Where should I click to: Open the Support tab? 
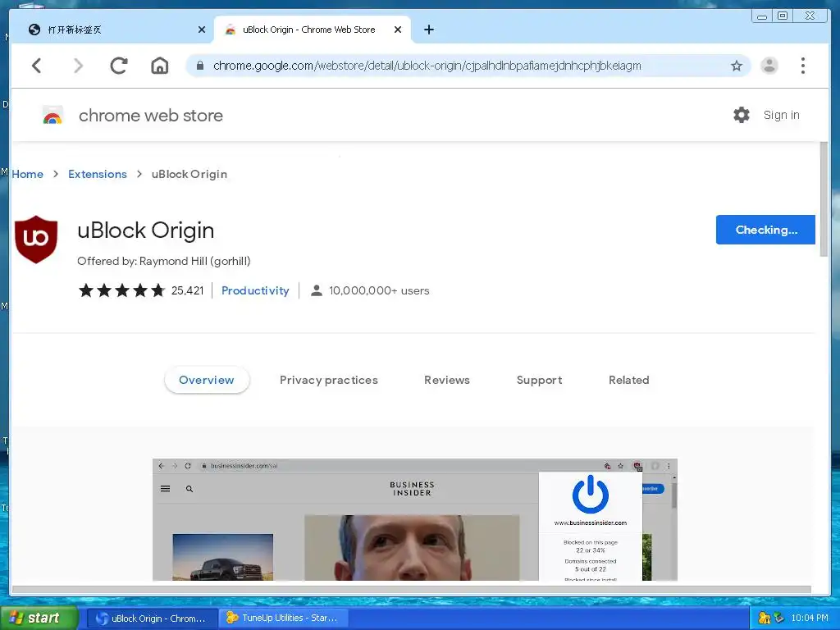pos(539,380)
